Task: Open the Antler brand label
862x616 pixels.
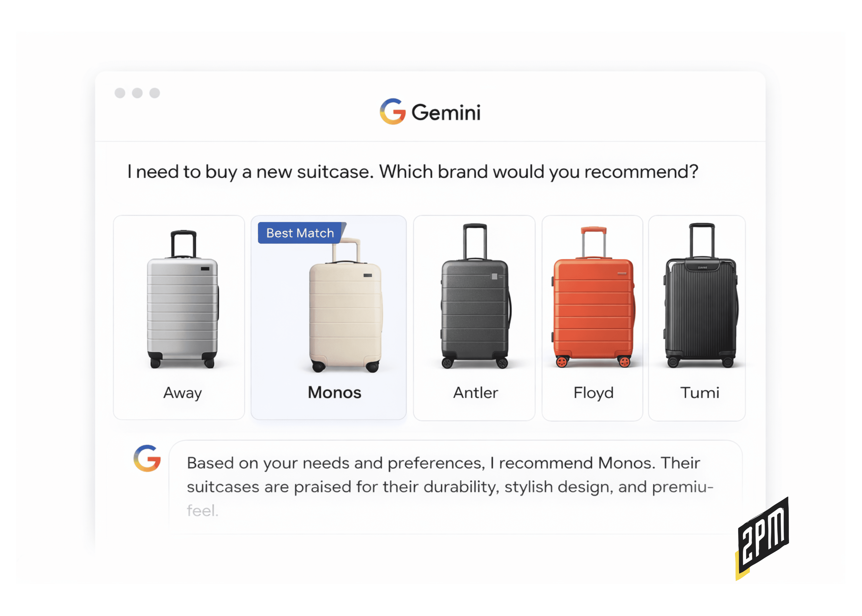Action: click(x=475, y=393)
